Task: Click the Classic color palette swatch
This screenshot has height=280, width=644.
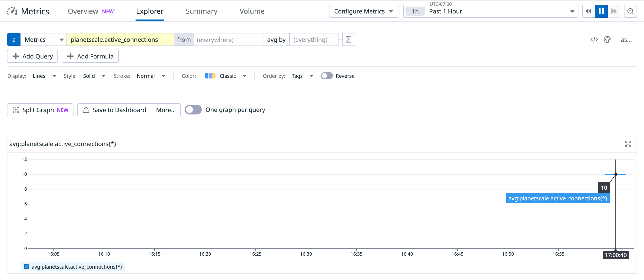Action: click(210, 76)
